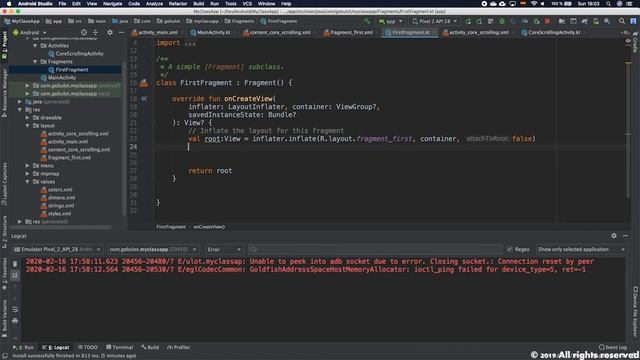
Task: Open Show only selected application dropdown
Action: [x=581, y=249]
